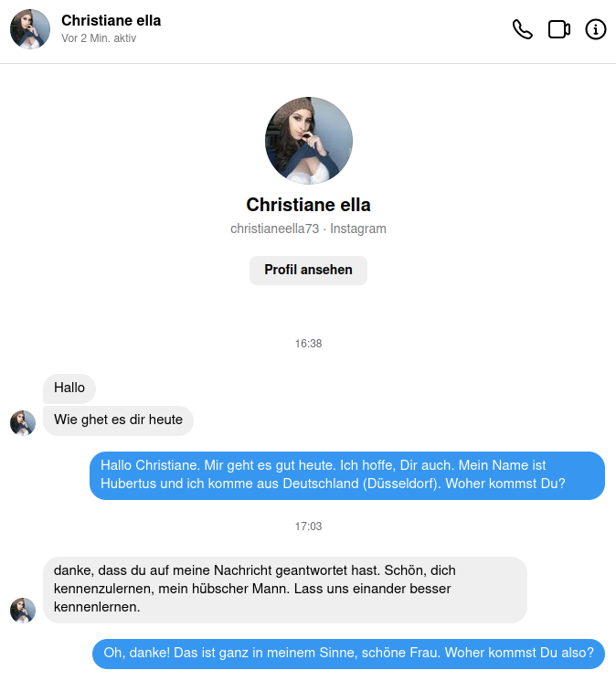Select christianeella73 · Instagram username text
This screenshot has height=681, width=616.
point(308,229)
